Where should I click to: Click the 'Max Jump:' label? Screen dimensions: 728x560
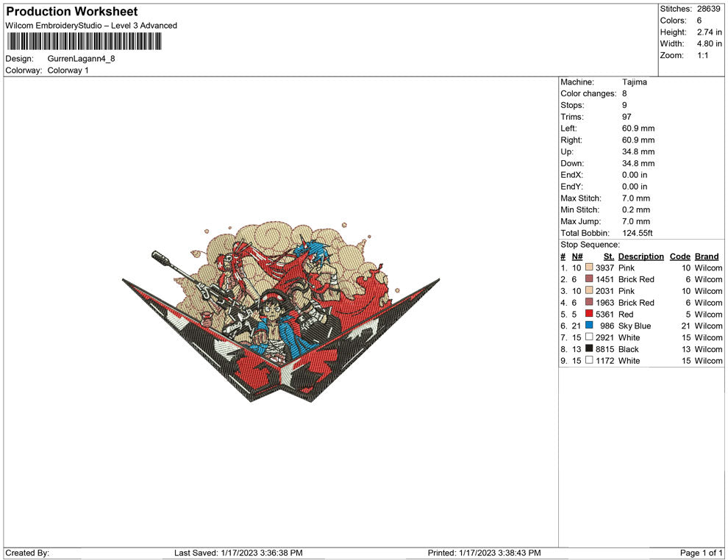pos(580,221)
